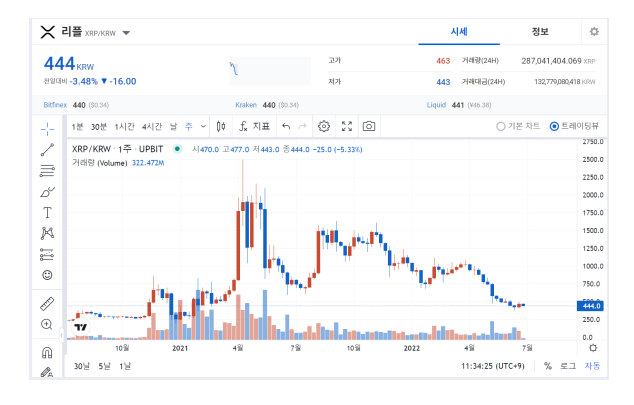Set interval to 30분
This screenshot has width=634, height=405.
[x=99, y=127]
